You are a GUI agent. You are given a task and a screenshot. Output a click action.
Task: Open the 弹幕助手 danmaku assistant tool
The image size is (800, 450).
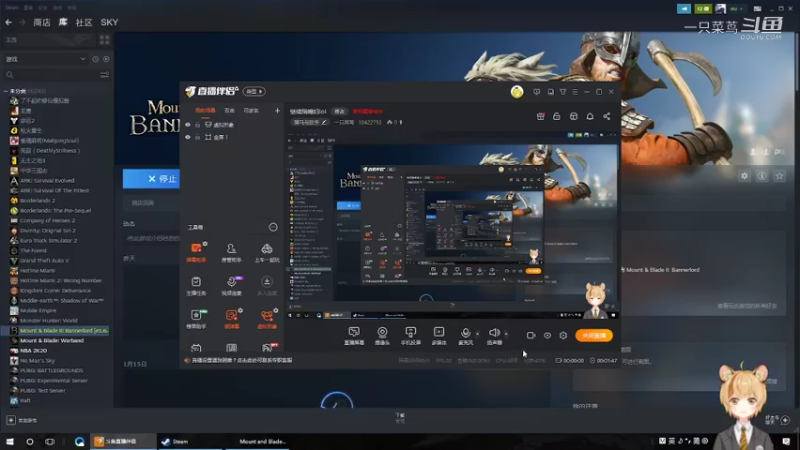(196, 252)
